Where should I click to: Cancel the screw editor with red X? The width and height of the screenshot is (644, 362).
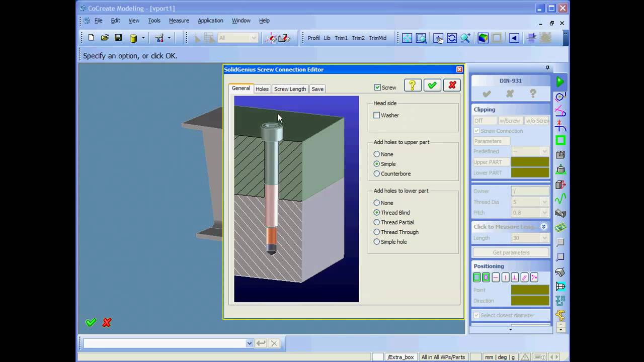point(452,85)
